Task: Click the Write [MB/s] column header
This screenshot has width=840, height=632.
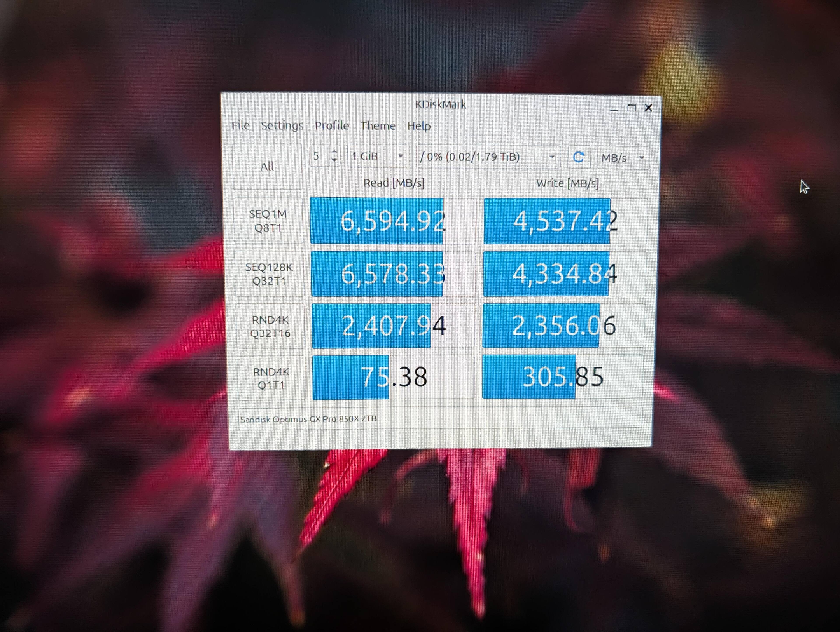Action: pyautogui.click(x=567, y=183)
